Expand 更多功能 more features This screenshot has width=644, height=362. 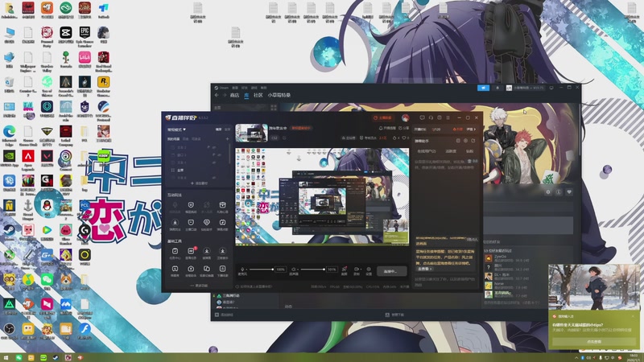[x=199, y=286]
